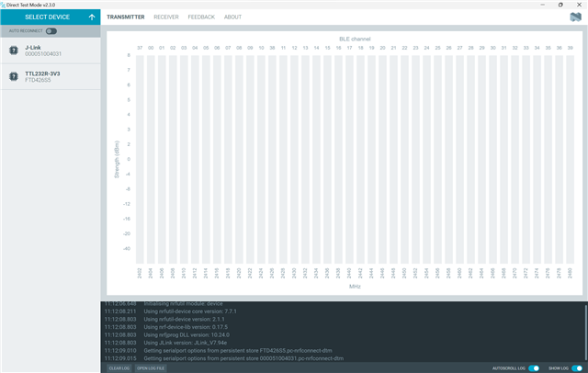Click the BLE channel 37 bar

pyautogui.click(x=140, y=156)
